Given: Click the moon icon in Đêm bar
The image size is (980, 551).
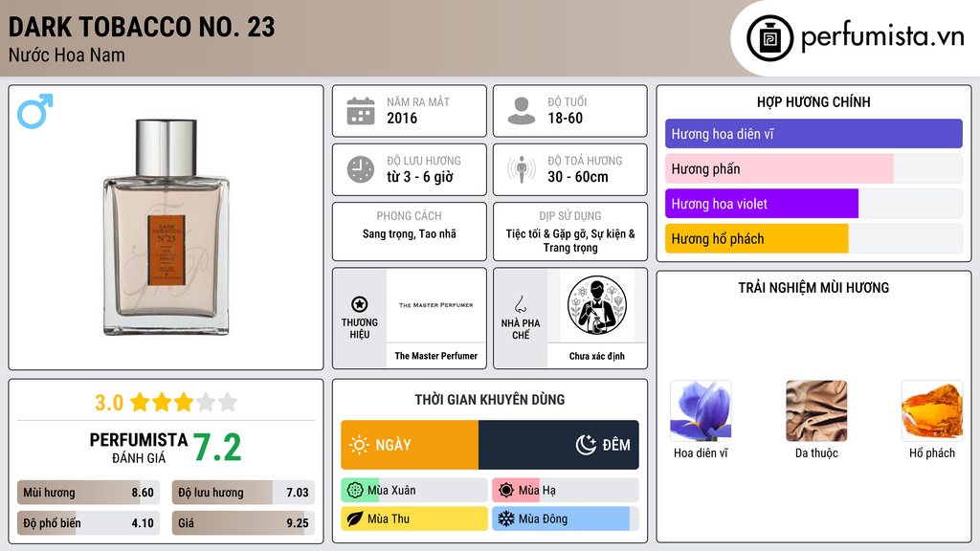Looking at the screenshot, I should point(586,445).
